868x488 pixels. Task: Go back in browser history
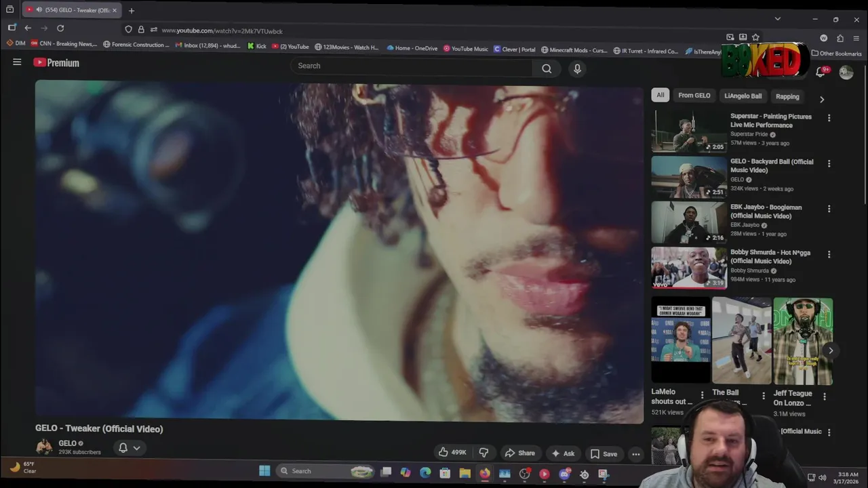(x=28, y=28)
